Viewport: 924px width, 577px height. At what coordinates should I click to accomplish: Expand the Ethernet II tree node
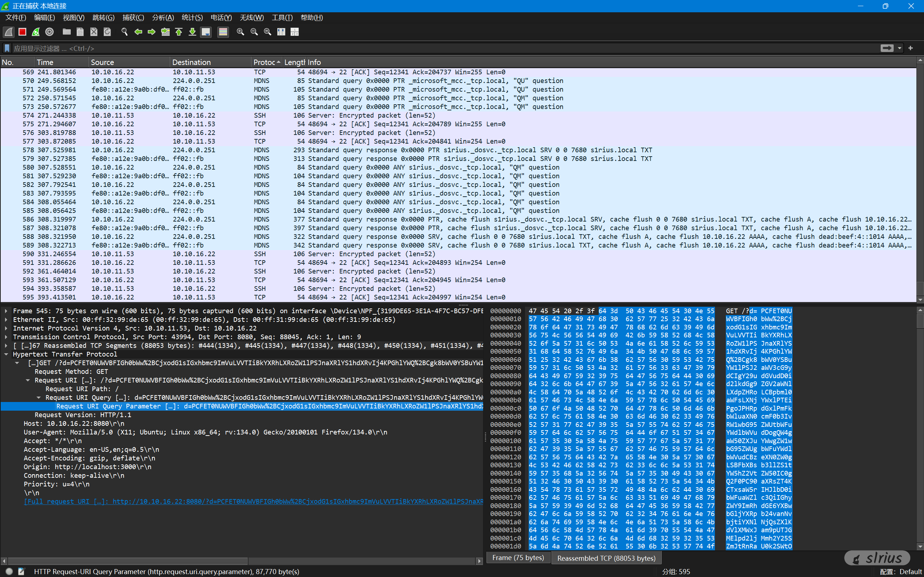[6, 320]
